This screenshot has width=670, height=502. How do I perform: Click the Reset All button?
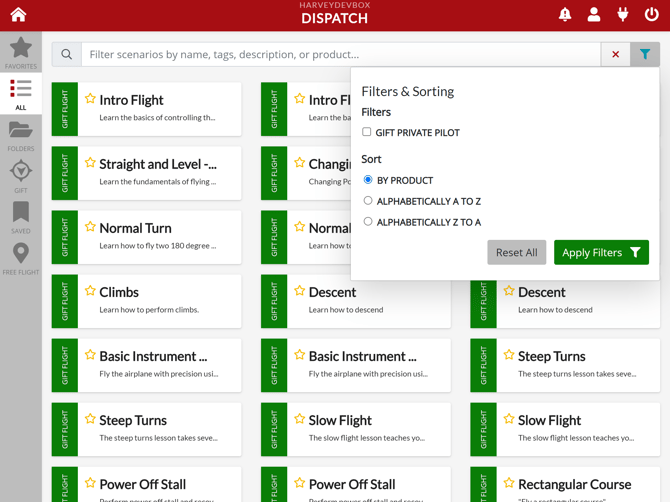click(x=517, y=252)
